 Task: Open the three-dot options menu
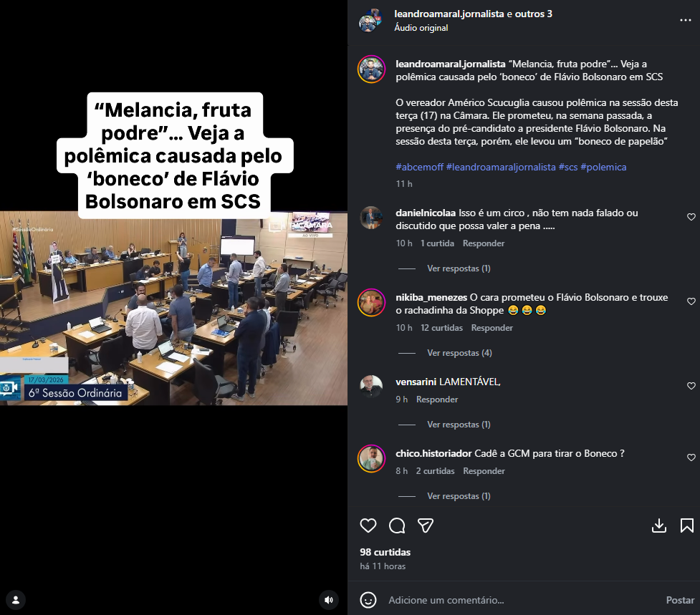(685, 20)
